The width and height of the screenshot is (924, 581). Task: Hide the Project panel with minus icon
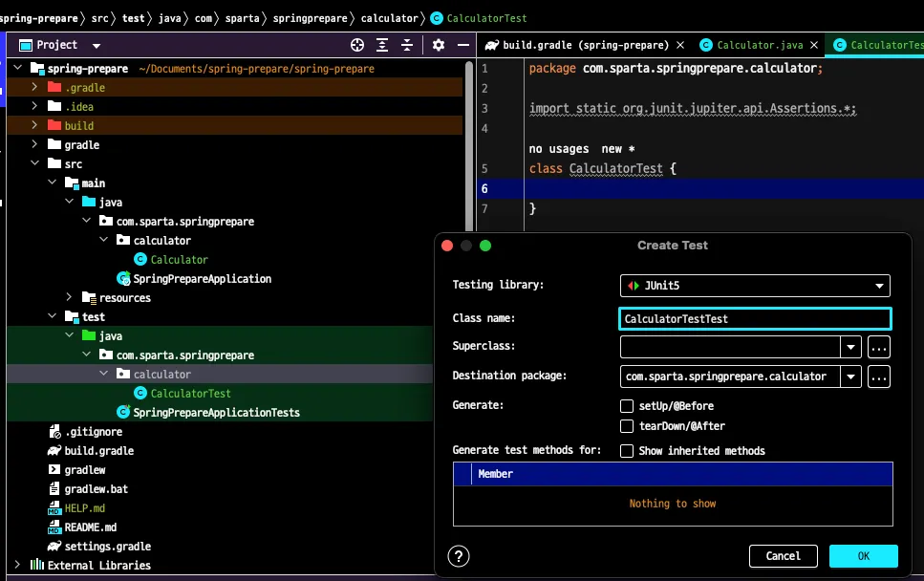[x=462, y=45]
